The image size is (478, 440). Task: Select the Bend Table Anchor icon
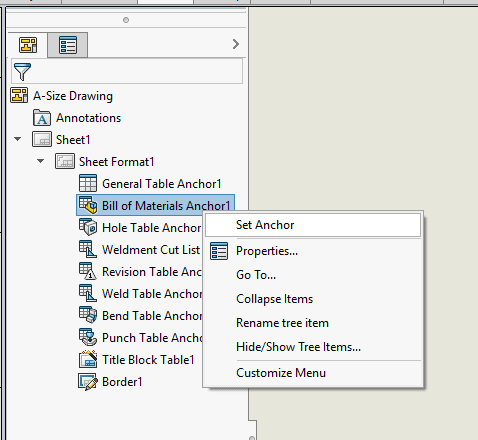[88, 315]
